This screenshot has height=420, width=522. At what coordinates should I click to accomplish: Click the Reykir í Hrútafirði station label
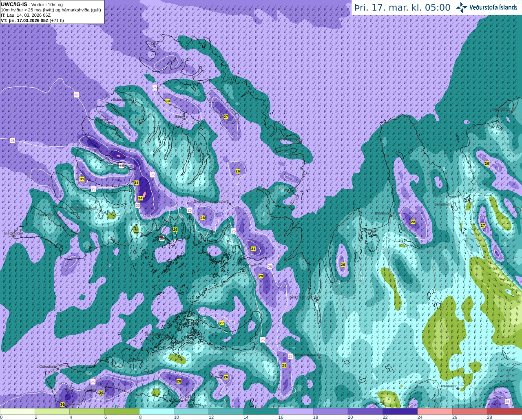tap(302, 297)
